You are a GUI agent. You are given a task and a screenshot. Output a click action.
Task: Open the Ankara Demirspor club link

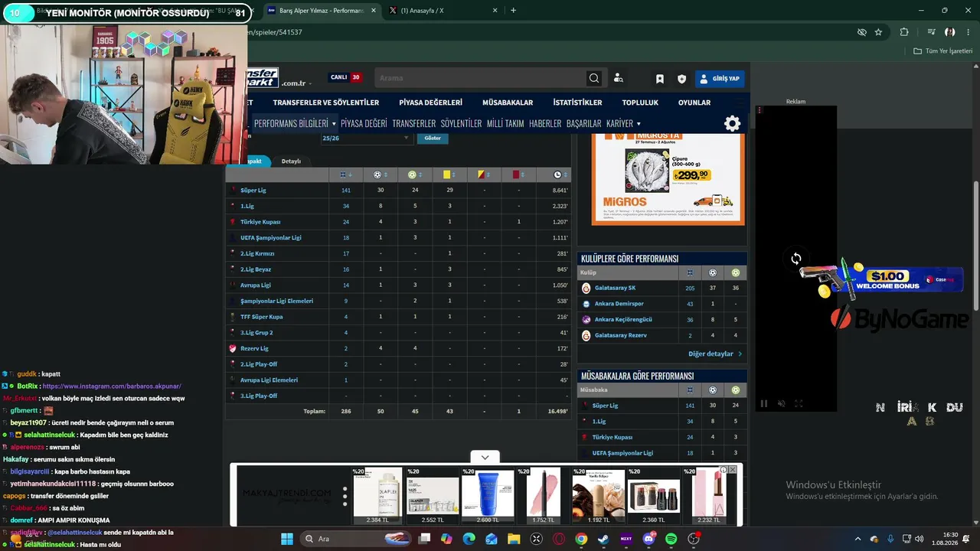click(619, 304)
